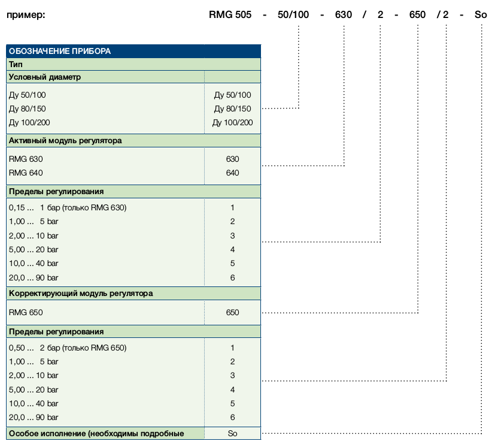This screenshot has width=504, height=447.
Task: Click the Корректирующий модуль регулятора heading
Action: [x=81, y=294]
